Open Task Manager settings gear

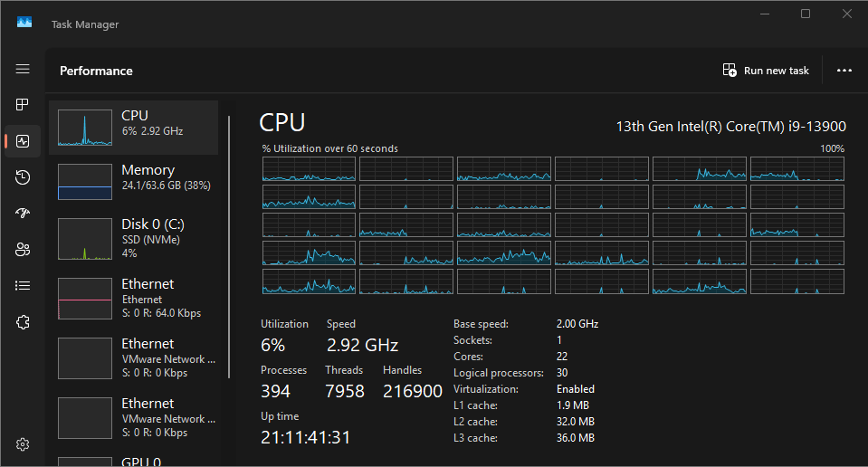(x=23, y=444)
